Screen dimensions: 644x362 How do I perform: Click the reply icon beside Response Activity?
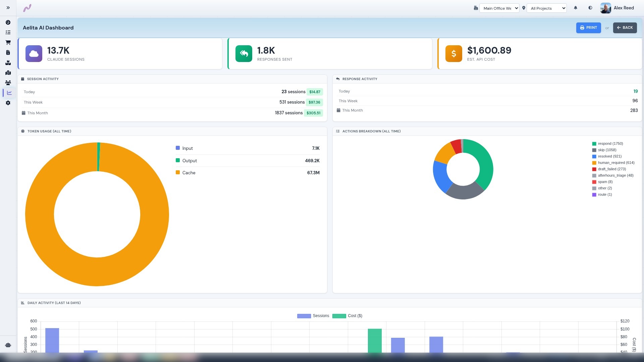pos(338,79)
